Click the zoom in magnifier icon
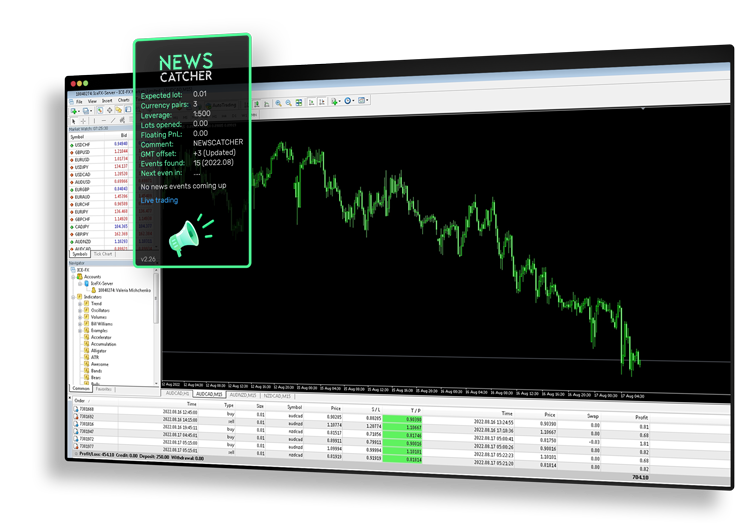 coord(278,102)
